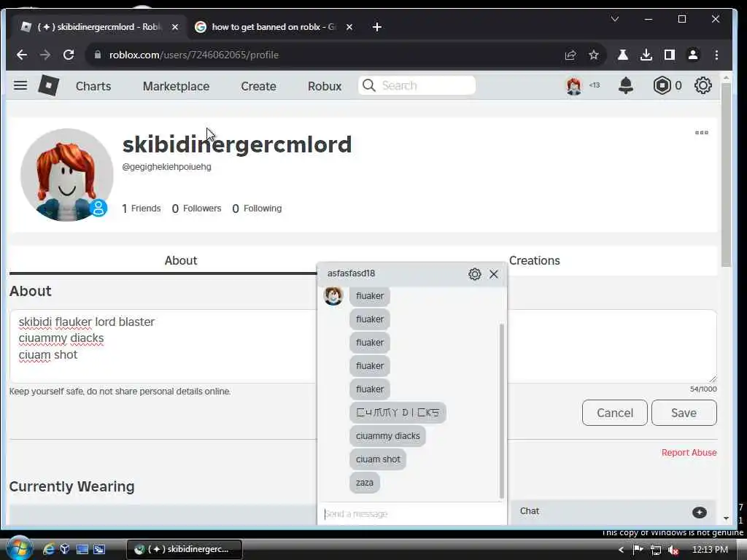Go forward in browser history
This screenshot has height=560, width=747.
(x=45, y=55)
